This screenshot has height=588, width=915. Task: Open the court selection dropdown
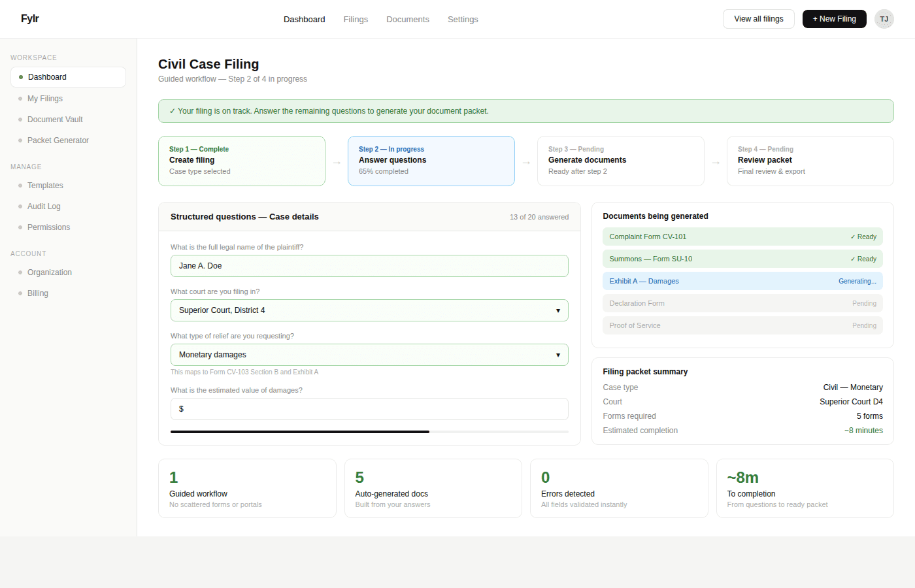369,310
